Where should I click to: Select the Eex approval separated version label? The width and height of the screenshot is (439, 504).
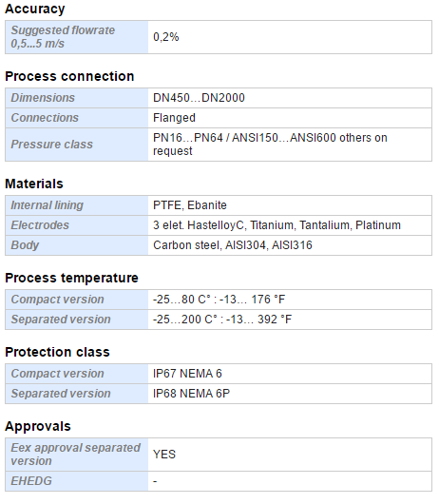coord(77,455)
